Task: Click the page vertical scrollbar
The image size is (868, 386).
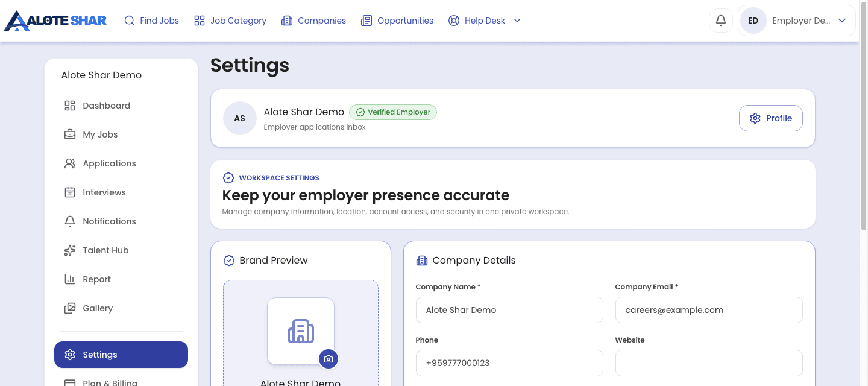Action: (863, 115)
